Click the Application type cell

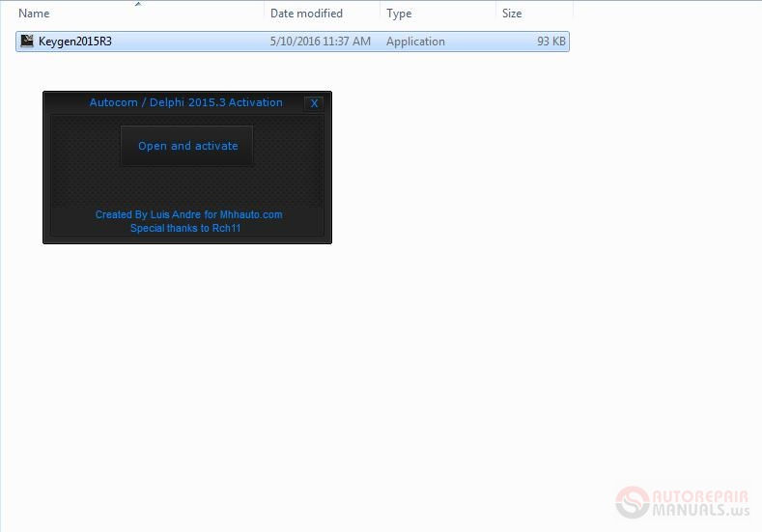[415, 42]
